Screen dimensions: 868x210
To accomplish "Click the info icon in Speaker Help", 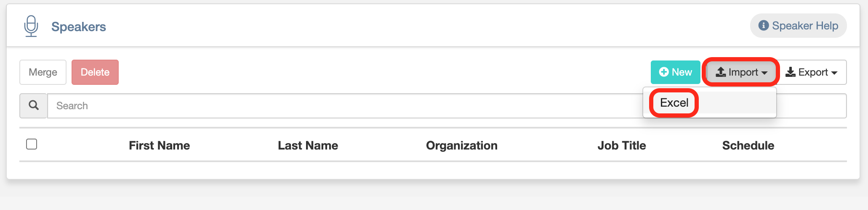I will coord(764,26).
